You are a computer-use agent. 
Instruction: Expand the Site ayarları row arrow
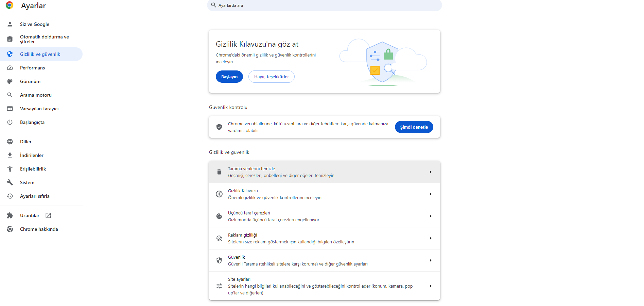tap(430, 286)
